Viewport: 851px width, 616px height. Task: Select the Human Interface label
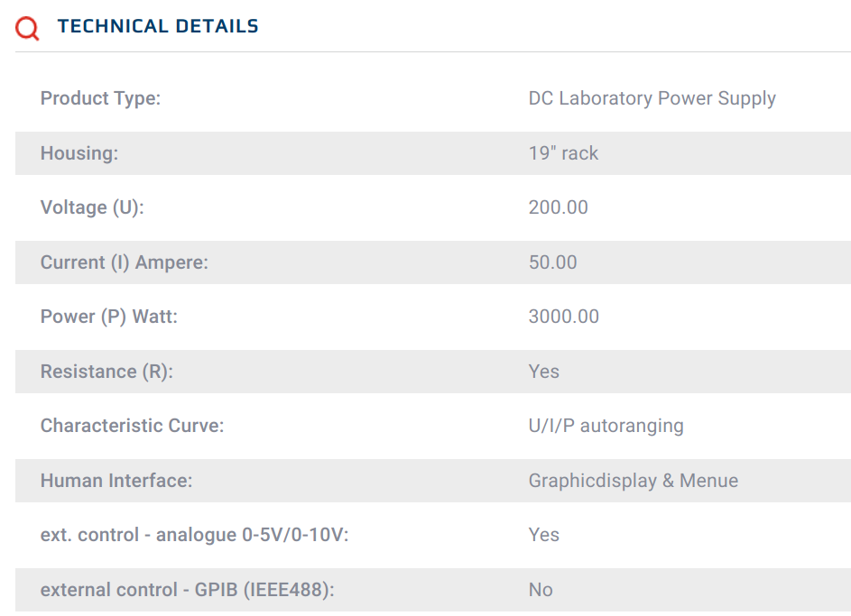[x=116, y=481]
